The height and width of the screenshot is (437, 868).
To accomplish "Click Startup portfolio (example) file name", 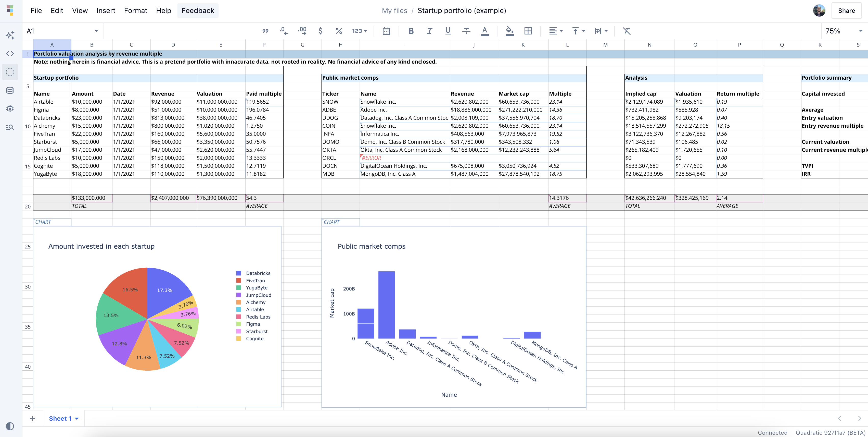I will [x=462, y=10].
